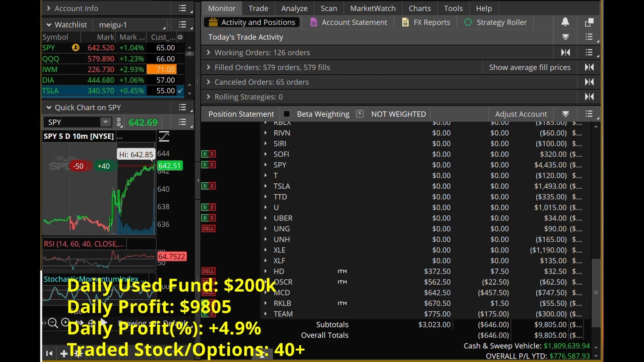Open Account Info list menu icon
This screenshot has width=644, height=362.
click(x=182, y=8)
